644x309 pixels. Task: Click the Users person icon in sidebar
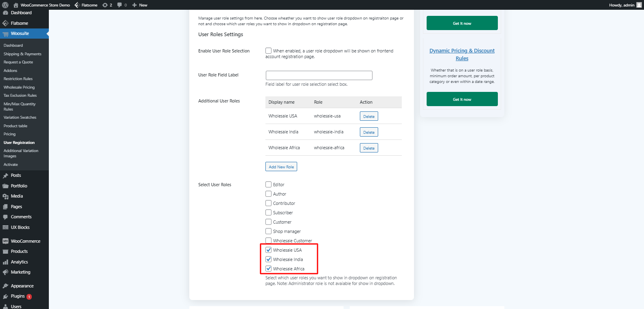[6, 307]
